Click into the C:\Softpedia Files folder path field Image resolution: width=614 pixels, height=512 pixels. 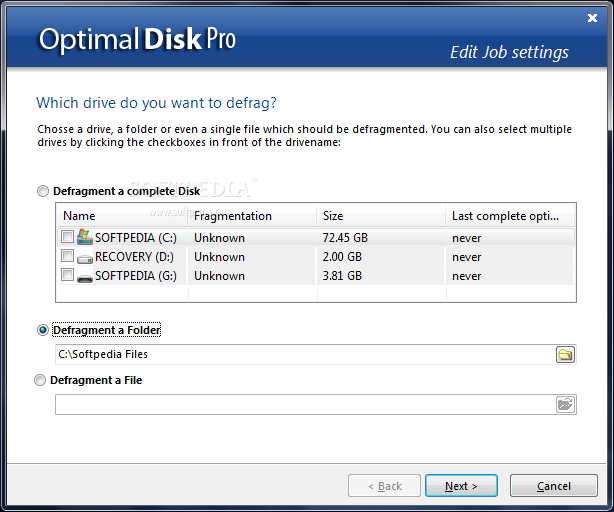(305, 355)
